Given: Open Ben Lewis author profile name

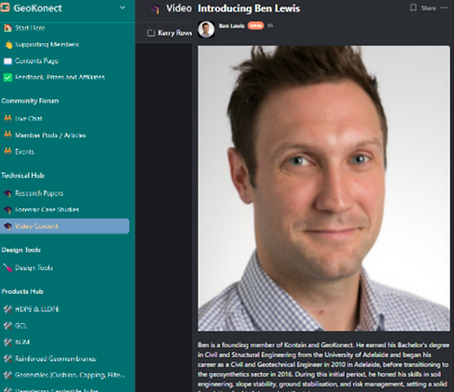Looking at the screenshot, I should (x=231, y=26).
